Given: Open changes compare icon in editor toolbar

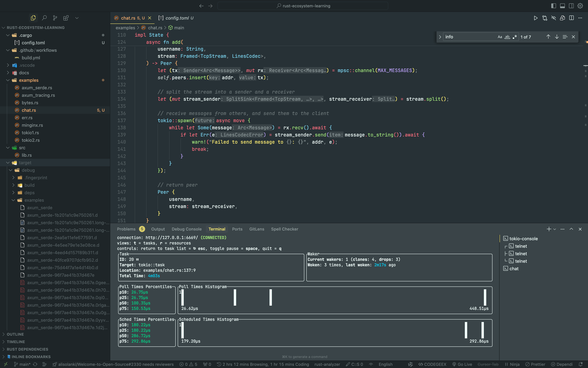Looking at the screenshot, I should [x=545, y=18].
